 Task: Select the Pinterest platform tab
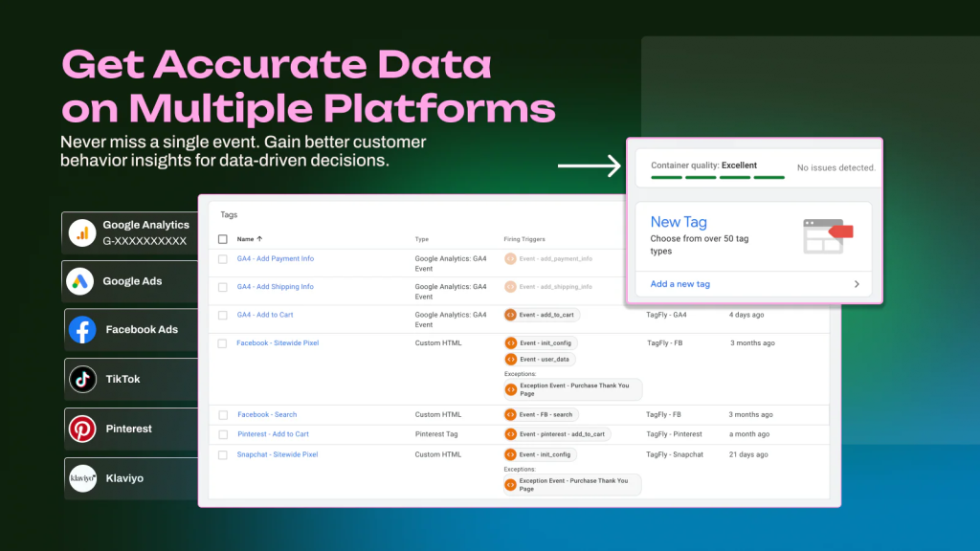(x=131, y=429)
